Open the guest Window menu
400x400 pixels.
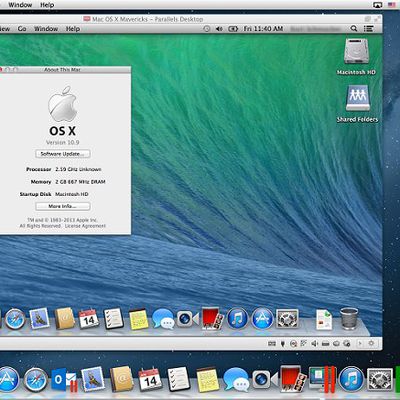46,29
